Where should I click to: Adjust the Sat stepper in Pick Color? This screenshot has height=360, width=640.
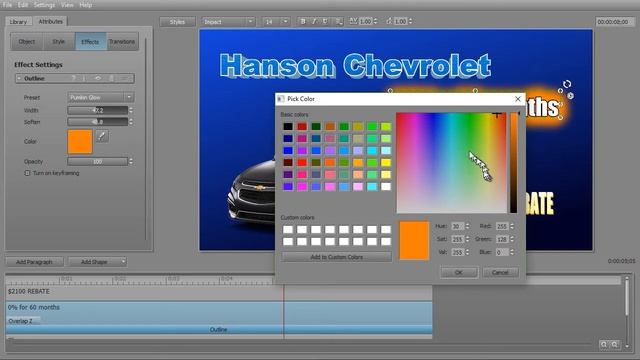467,239
